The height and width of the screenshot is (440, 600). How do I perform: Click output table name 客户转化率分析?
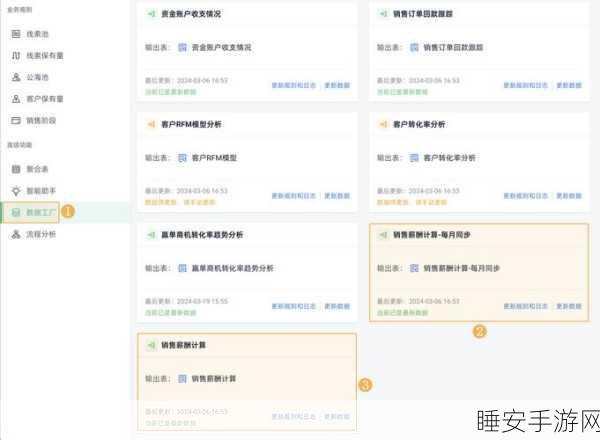[450, 158]
